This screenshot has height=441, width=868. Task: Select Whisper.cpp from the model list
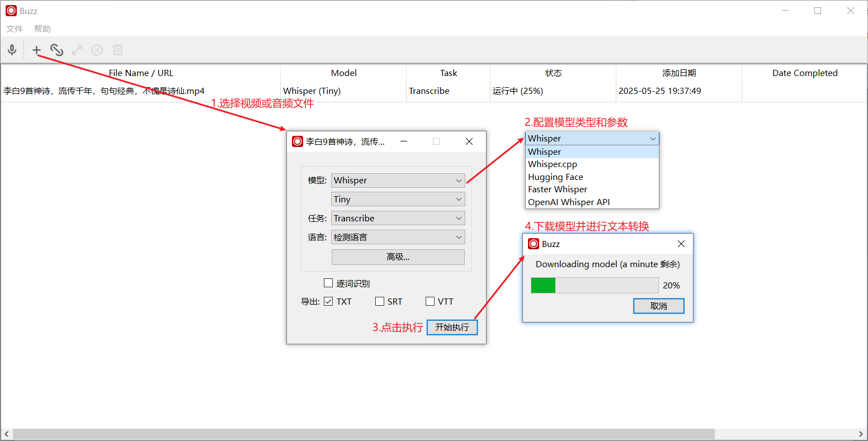click(592, 164)
